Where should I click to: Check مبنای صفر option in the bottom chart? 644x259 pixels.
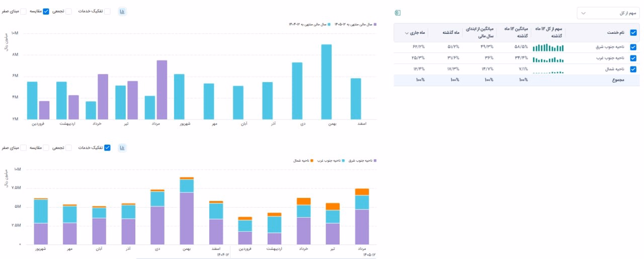point(23,148)
